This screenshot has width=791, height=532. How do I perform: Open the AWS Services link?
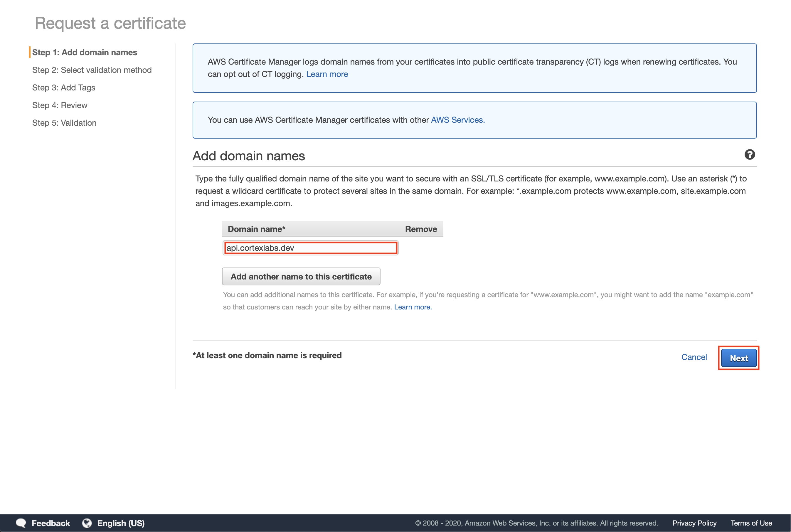(x=457, y=120)
